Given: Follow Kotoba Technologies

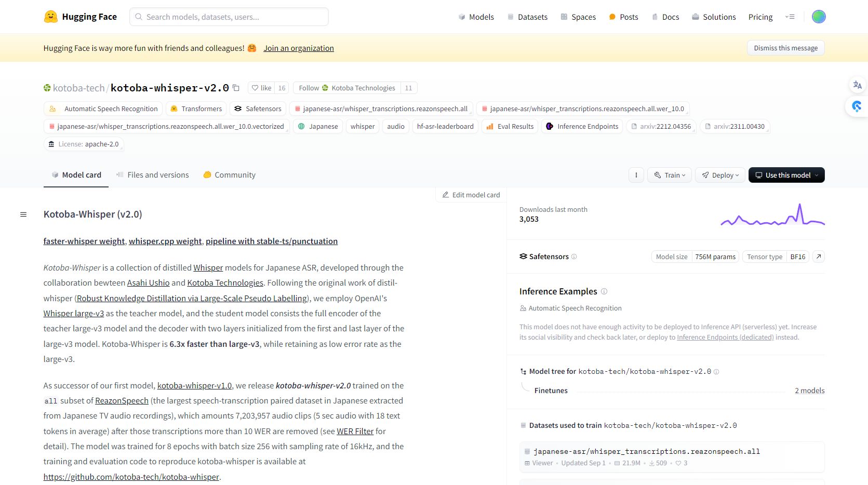Looking at the screenshot, I should click(346, 88).
